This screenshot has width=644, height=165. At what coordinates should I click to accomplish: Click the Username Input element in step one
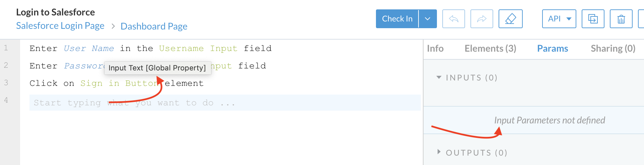(x=198, y=48)
